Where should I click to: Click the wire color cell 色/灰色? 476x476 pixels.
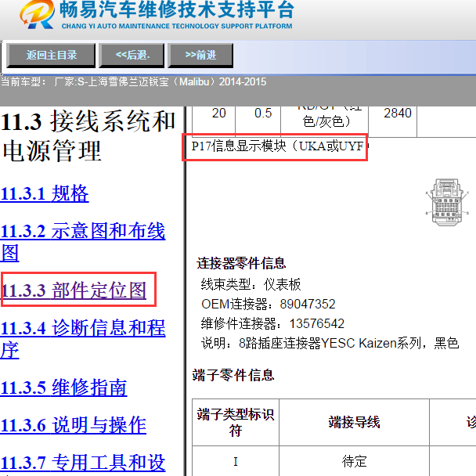pos(326,121)
